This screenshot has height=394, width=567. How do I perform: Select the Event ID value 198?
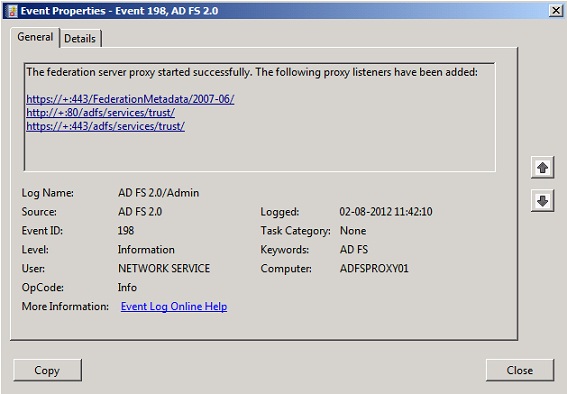(126, 231)
